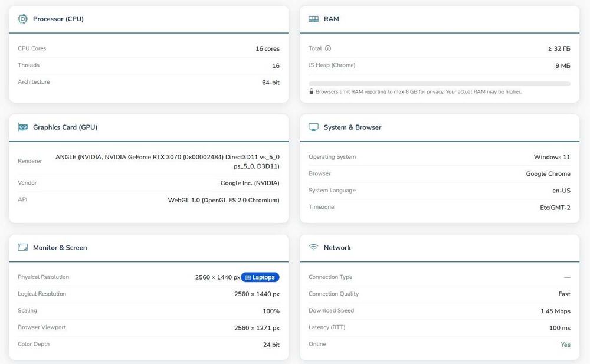This screenshot has width=590, height=364.
Task: Click the color depth value "24 bit"
Action: 271,345
